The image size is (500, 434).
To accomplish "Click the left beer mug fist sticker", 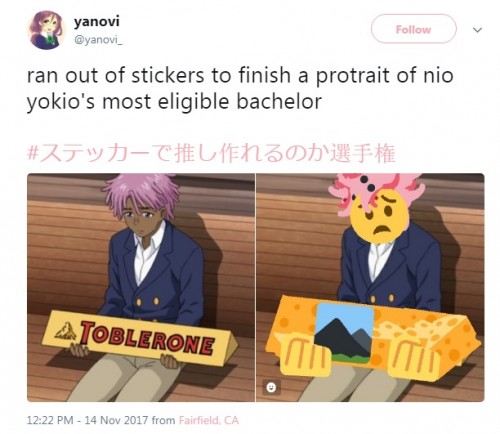I will coord(304,356).
